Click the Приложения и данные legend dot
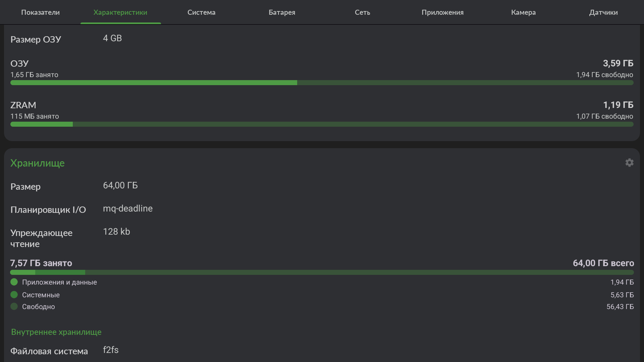644x362 pixels. coord(14,282)
